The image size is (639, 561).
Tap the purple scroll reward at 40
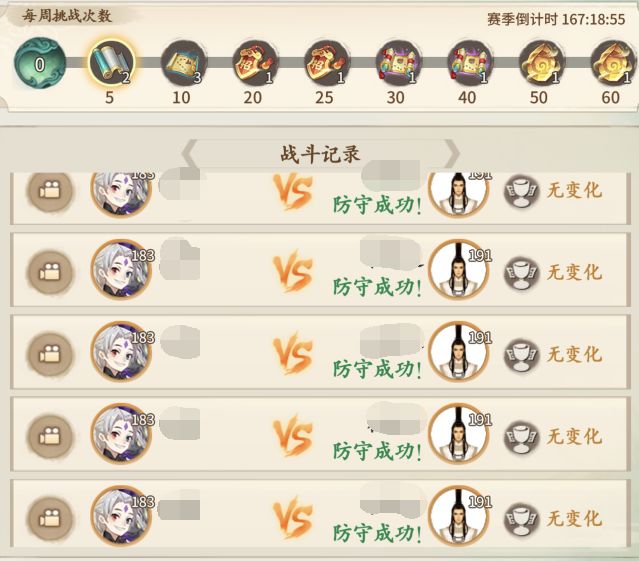[x=469, y=63]
